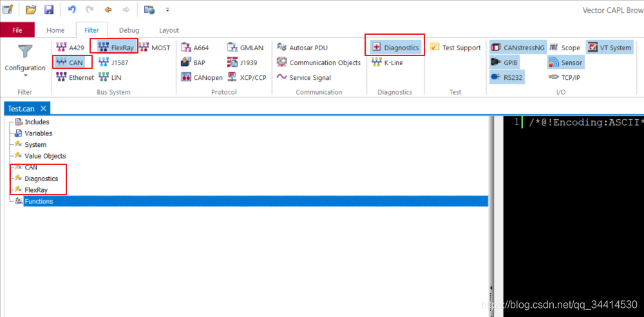Undo the last action
The image size is (644, 317).
point(72,10)
